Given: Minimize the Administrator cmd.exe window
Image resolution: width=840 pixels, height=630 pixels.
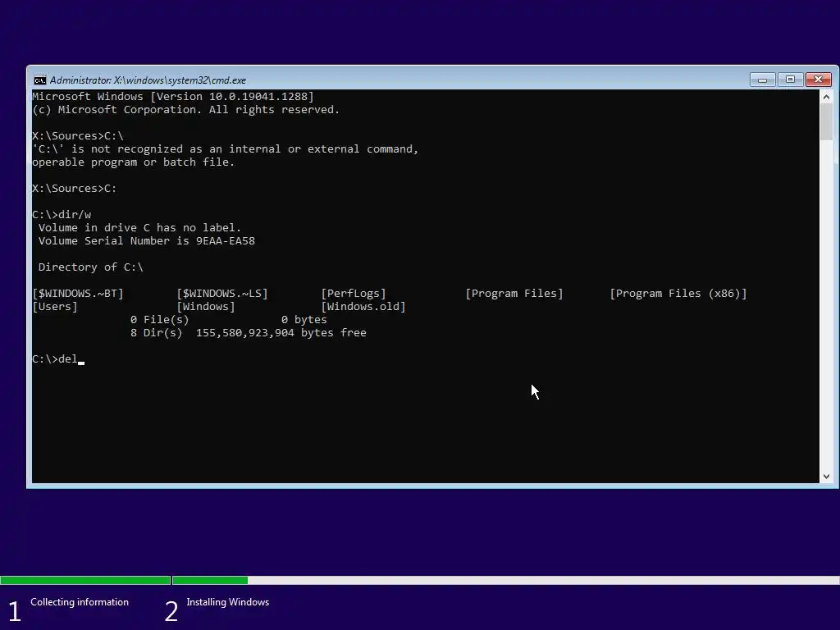Looking at the screenshot, I should coord(762,80).
